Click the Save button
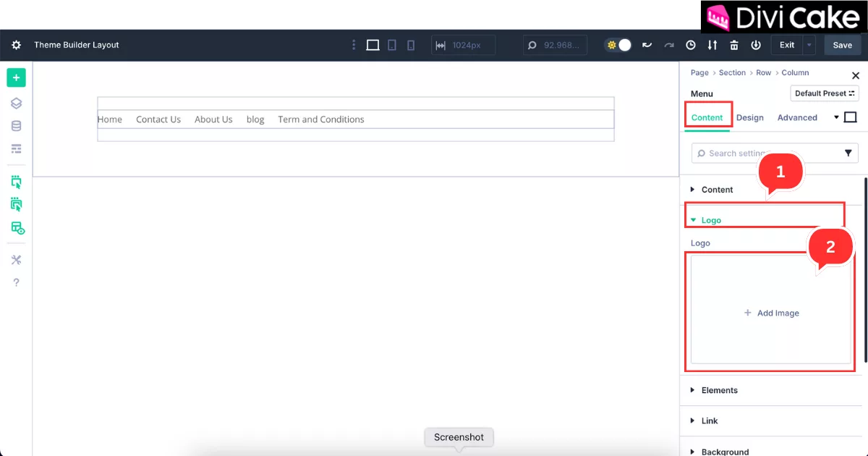Screen dimensions: 868x456 tap(843, 45)
